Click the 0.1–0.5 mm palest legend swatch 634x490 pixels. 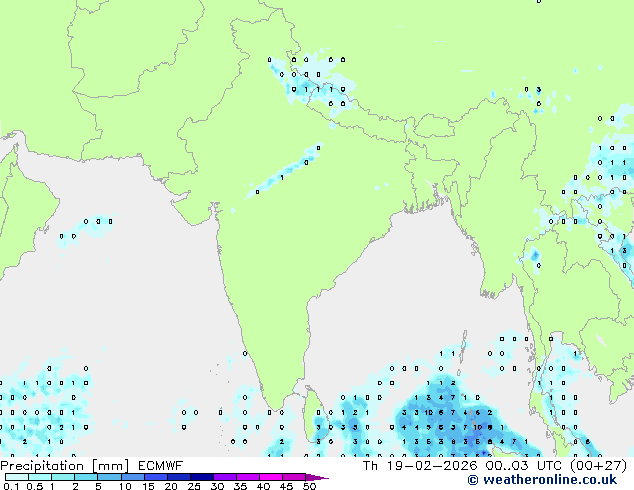coord(17,477)
